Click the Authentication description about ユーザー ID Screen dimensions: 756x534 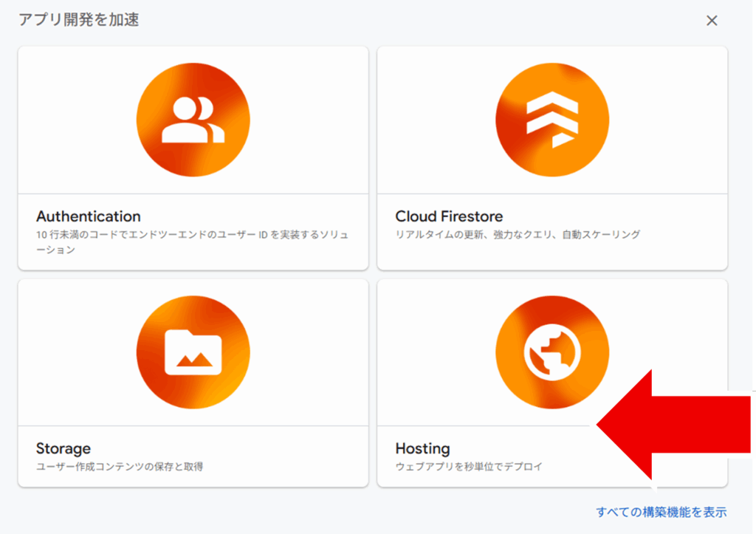pyautogui.click(x=192, y=242)
